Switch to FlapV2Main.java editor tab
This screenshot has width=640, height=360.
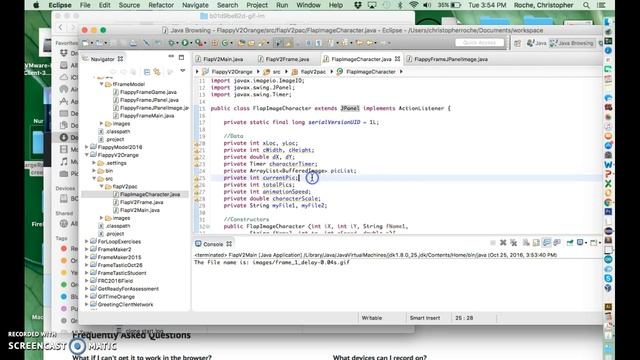pos(223,59)
